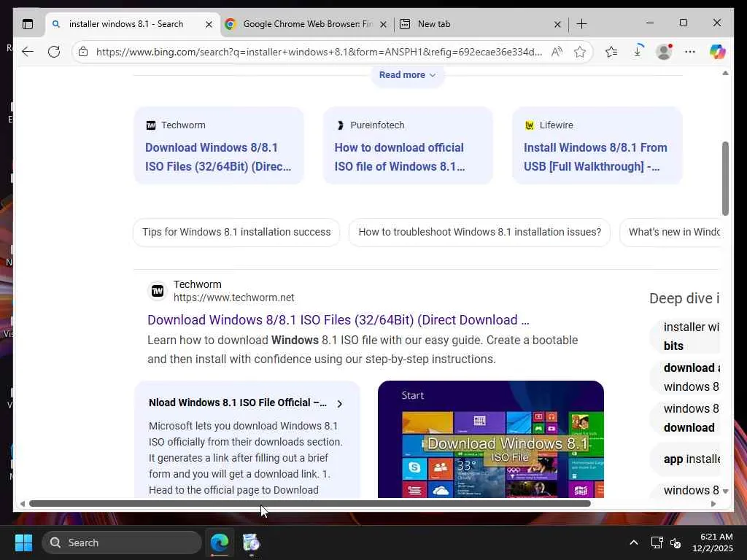This screenshot has width=747, height=560.
Task: Select What's new in Windows chip
Action: [670, 232]
